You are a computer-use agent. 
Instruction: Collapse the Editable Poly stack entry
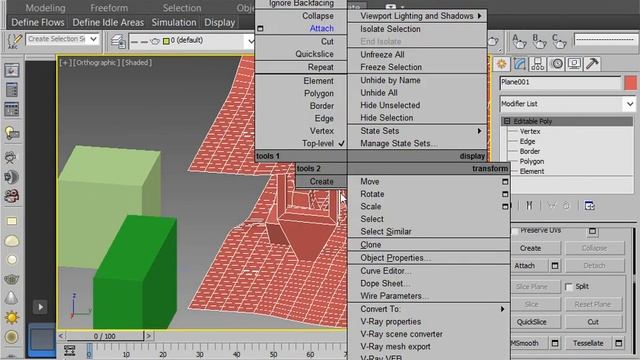(507, 121)
